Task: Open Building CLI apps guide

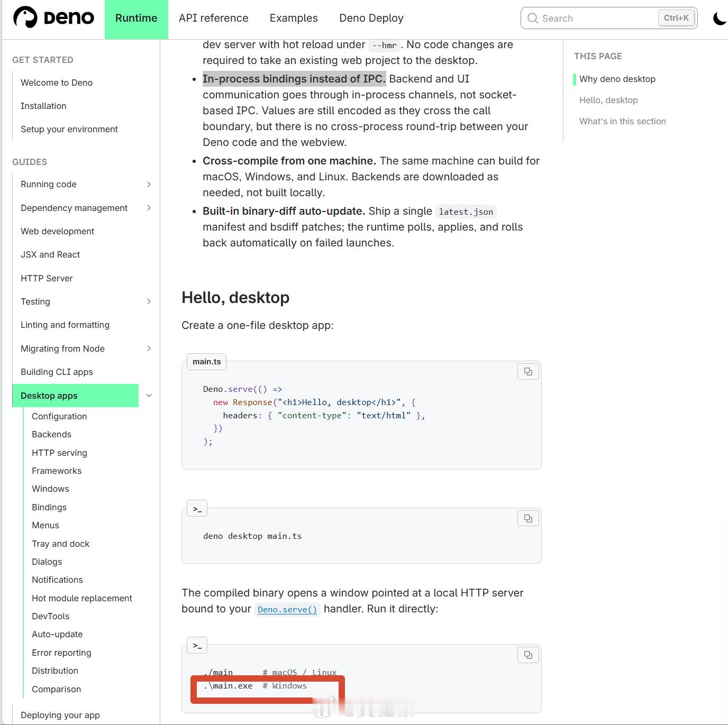Action: point(57,372)
